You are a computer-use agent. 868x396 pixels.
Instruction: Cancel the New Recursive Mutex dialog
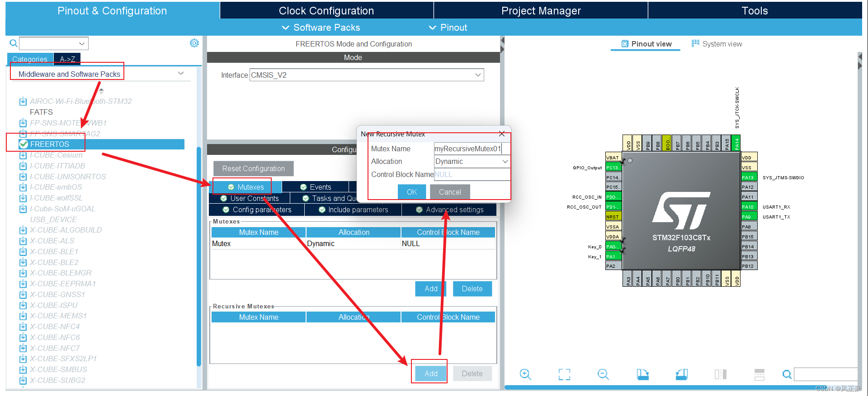pyautogui.click(x=450, y=192)
